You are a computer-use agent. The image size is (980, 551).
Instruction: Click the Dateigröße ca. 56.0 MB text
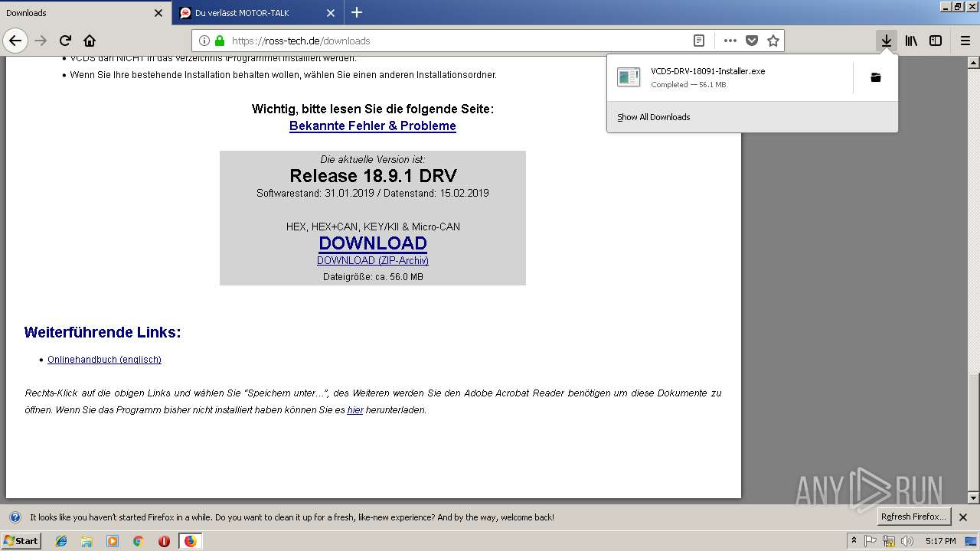(373, 277)
